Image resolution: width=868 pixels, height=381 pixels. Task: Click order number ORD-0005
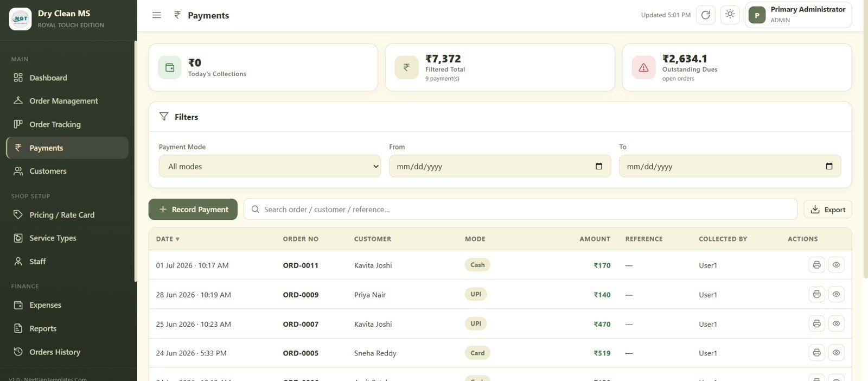point(301,353)
